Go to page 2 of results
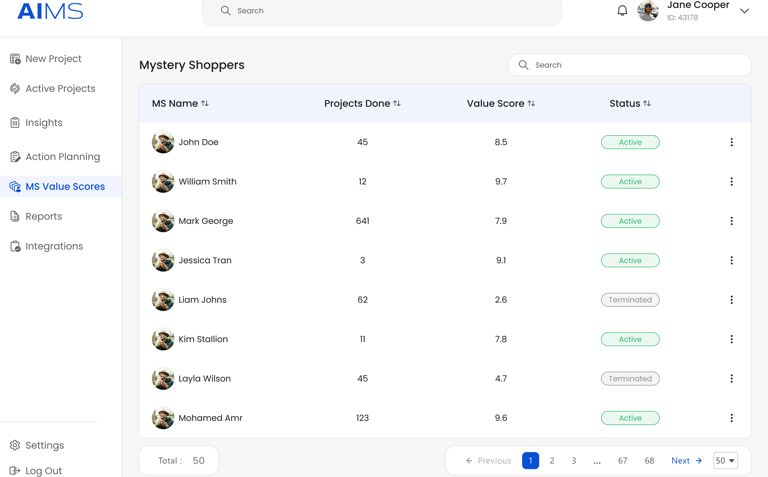Image resolution: width=768 pixels, height=477 pixels. 552,461
